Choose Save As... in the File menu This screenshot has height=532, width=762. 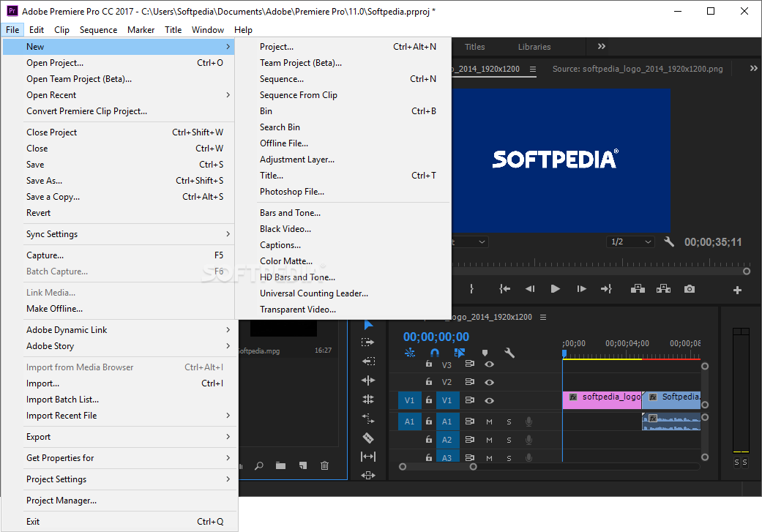click(x=128, y=180)
